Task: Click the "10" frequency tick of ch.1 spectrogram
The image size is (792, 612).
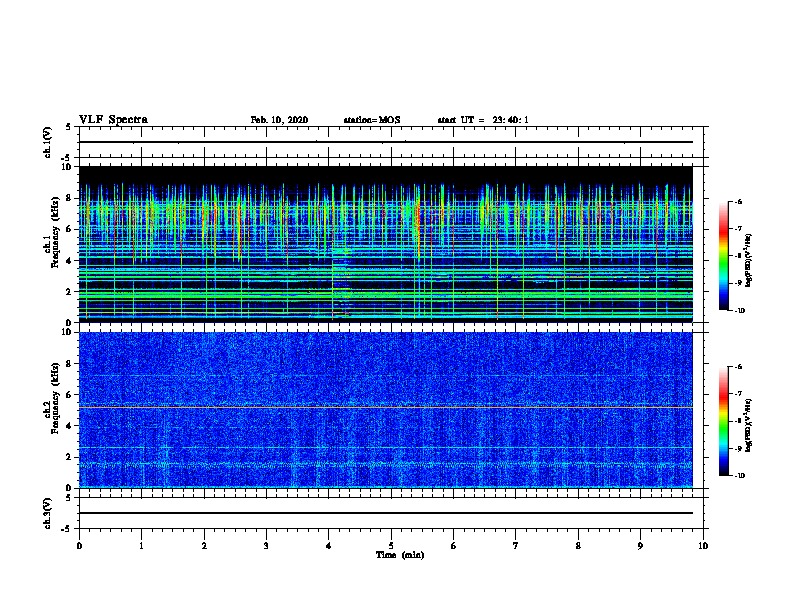Action: [67, 167]
